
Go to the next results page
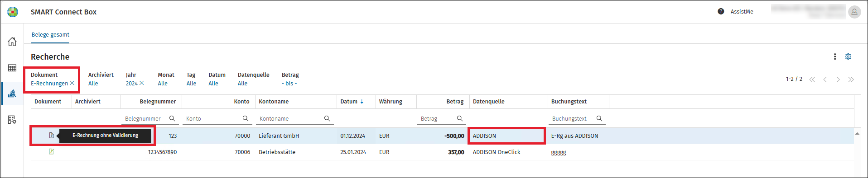tap(838, 80)
